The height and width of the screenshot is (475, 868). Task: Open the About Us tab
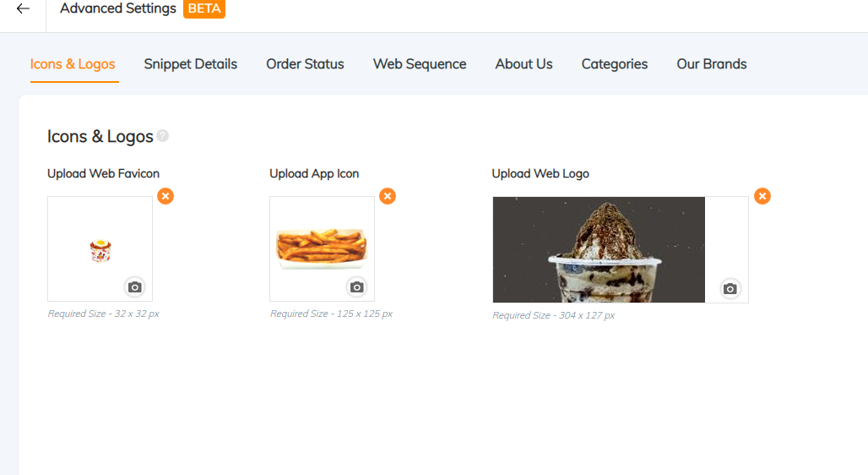point(524,64)
